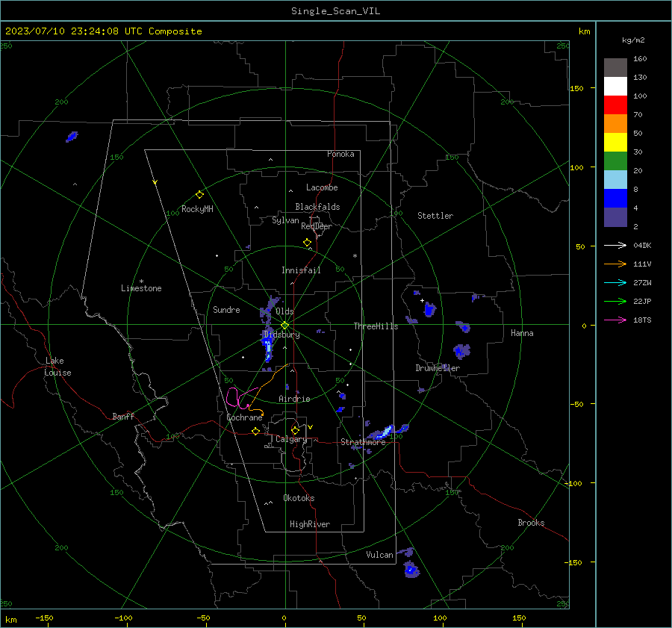The width and height of the screenshot is (672, 628).
Task: Click the Brooks town label
Action: point(531,523)
